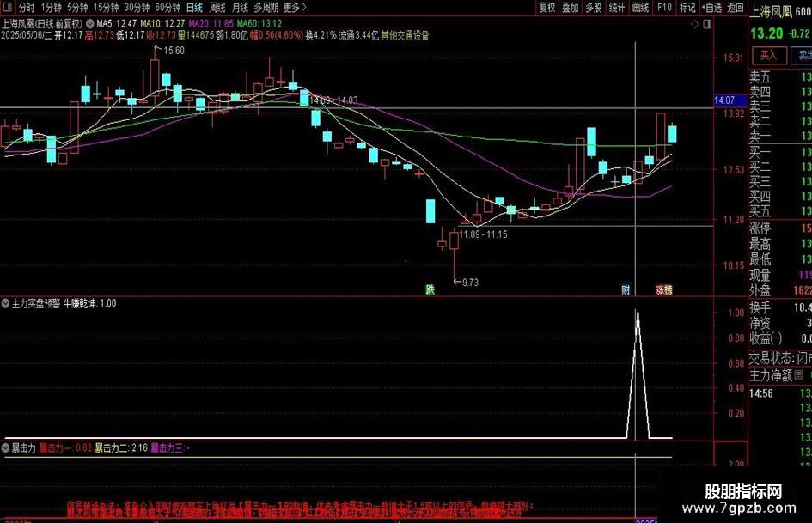This screenshot has width=812, height=523.
Task: Click 多股 multi-stock button
Action: click(x=594, y=7)
